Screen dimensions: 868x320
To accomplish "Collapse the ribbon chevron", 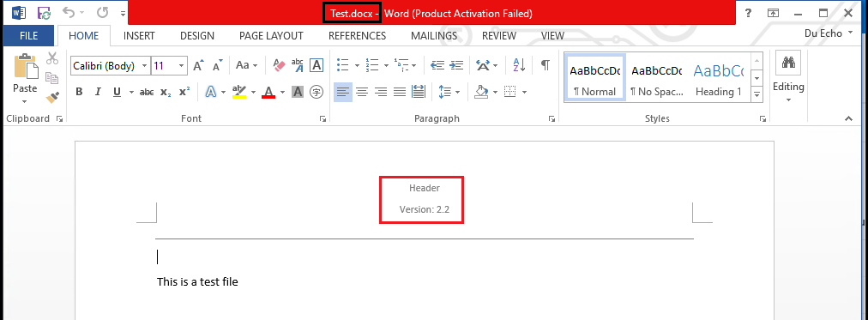I will [x=848, y=118].
